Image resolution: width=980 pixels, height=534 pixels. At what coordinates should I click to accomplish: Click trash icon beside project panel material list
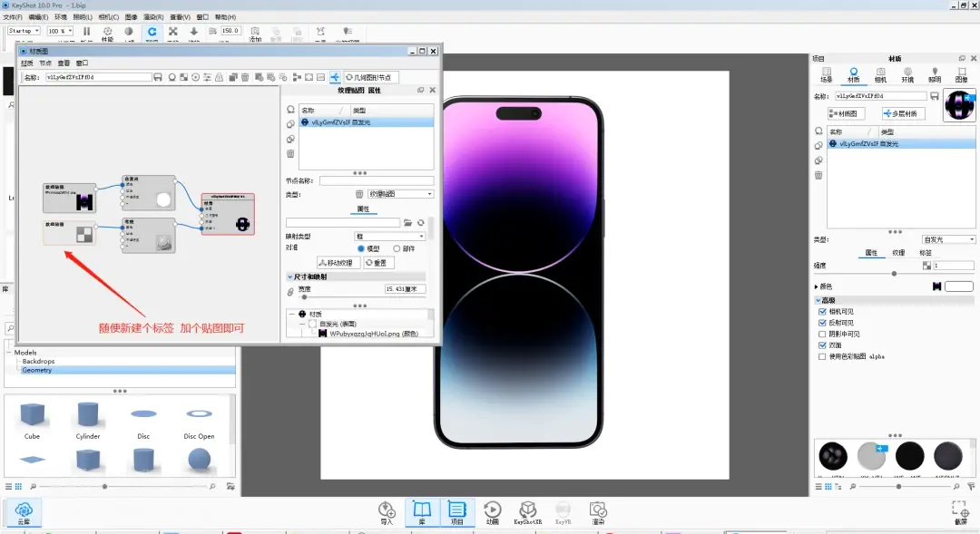(818, 176)
